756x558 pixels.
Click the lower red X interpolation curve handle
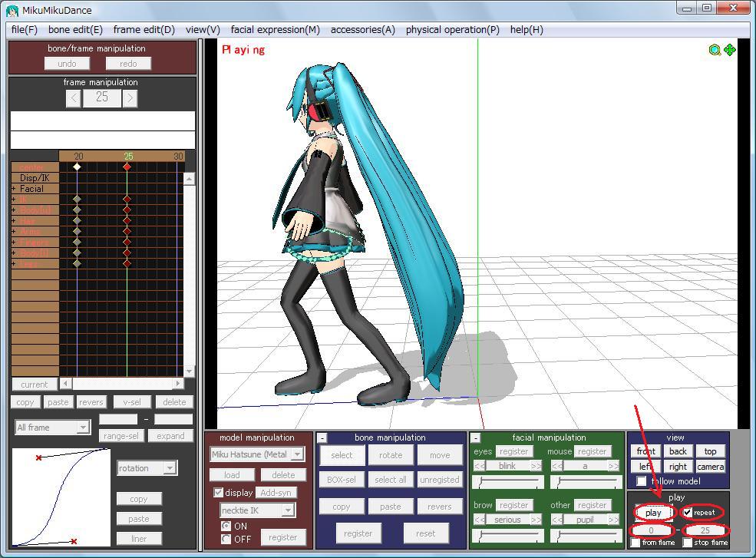coord(74,541)
